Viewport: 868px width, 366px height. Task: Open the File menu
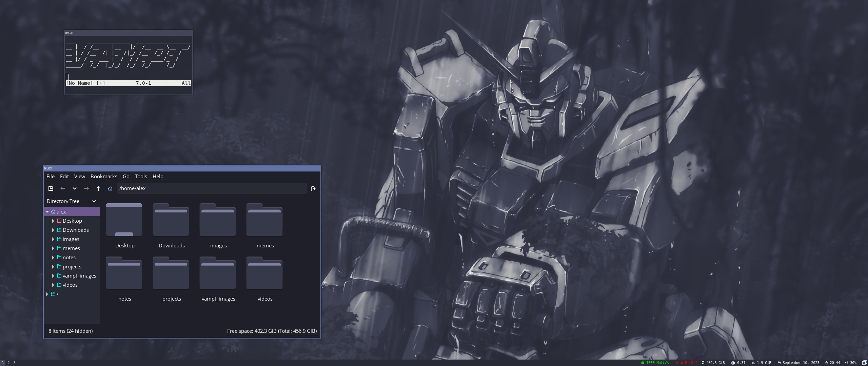[51, 177]
